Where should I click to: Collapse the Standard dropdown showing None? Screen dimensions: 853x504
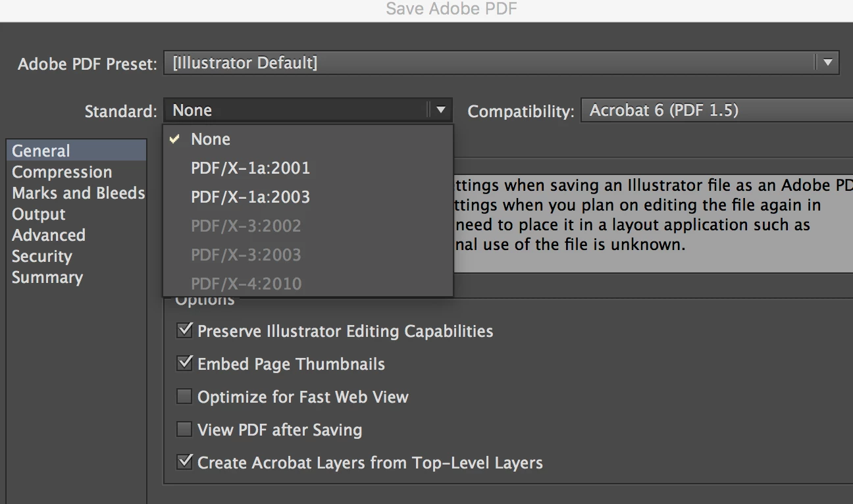pyautogui.click(x=308, y=110)
